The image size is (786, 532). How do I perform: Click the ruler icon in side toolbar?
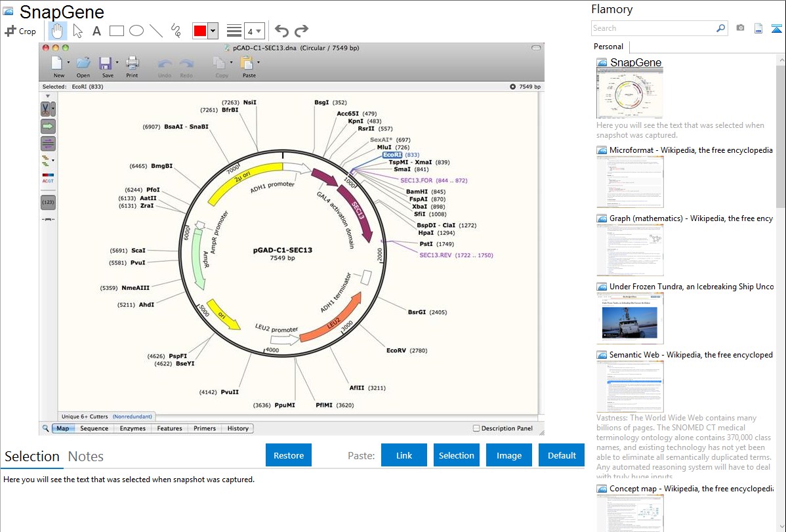tap(48, 220)
